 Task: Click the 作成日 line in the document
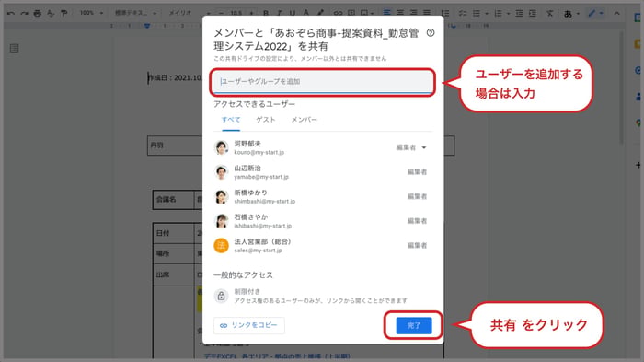tap(175, 77)
